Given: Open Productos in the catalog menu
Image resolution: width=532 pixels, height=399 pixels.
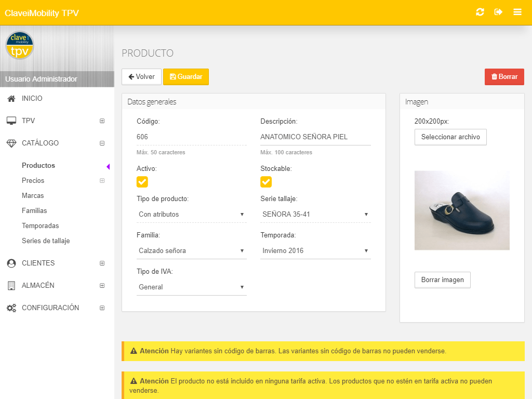Looking at the screenshot, I should (x=38, y=166).
